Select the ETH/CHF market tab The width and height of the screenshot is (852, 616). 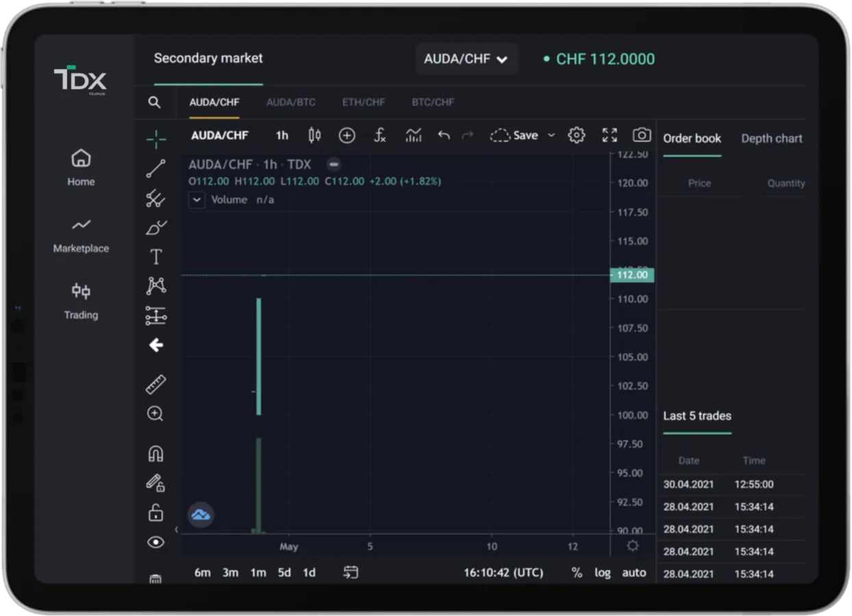[x=364, y=103]
